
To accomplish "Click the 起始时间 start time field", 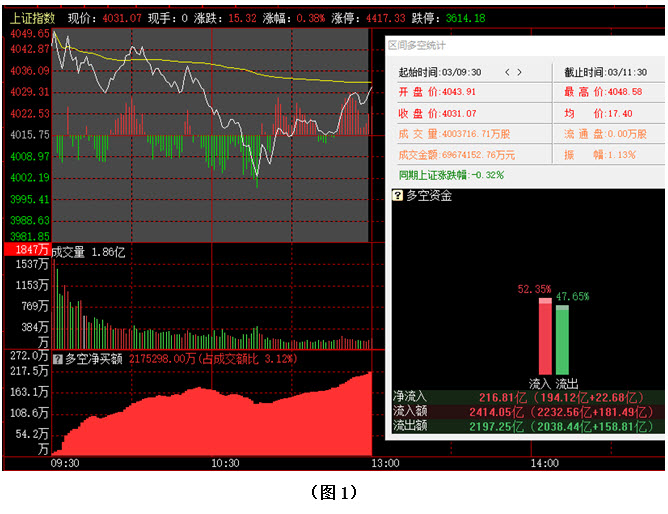I will pos(440,72).
